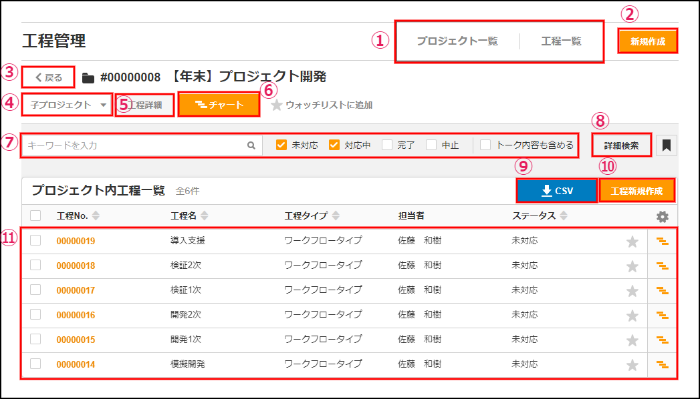Enable the 中止 status checkbox
Screen dimensions: 700x399
(431, 145)
